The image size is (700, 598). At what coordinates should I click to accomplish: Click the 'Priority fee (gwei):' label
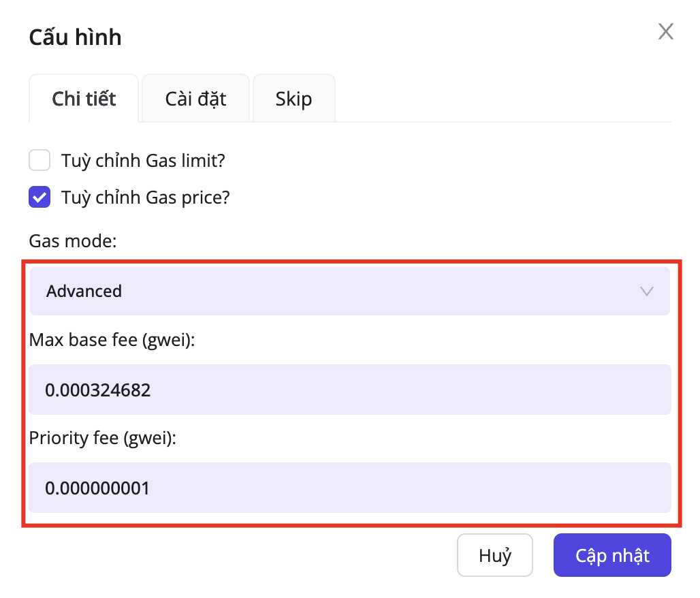coord(103,439)
